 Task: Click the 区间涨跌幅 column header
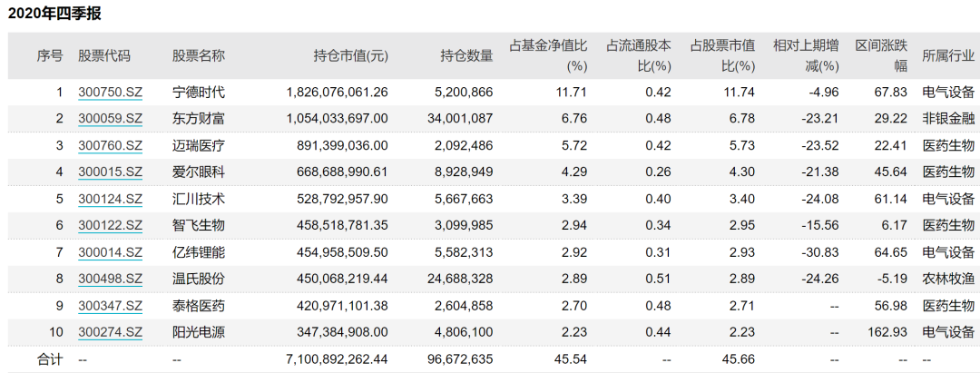click(x=882, y=55)
